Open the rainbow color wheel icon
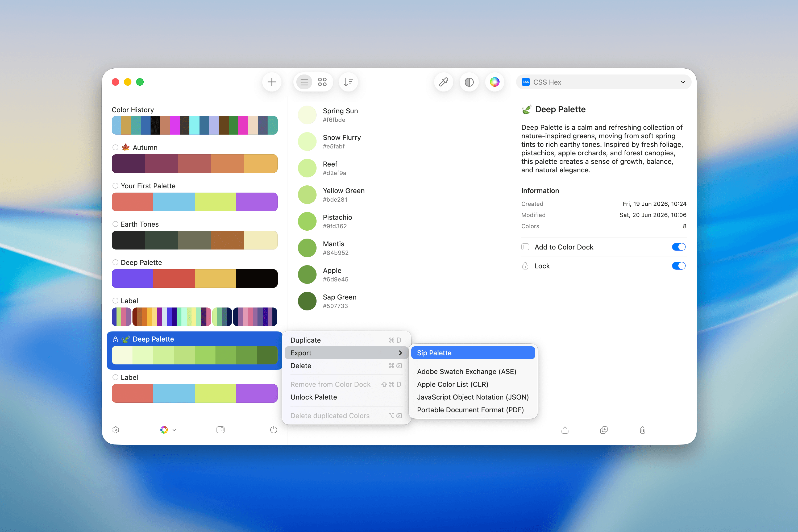Image resolution: width=798 pixels, height=532 pixels. [x=495, y=82]
